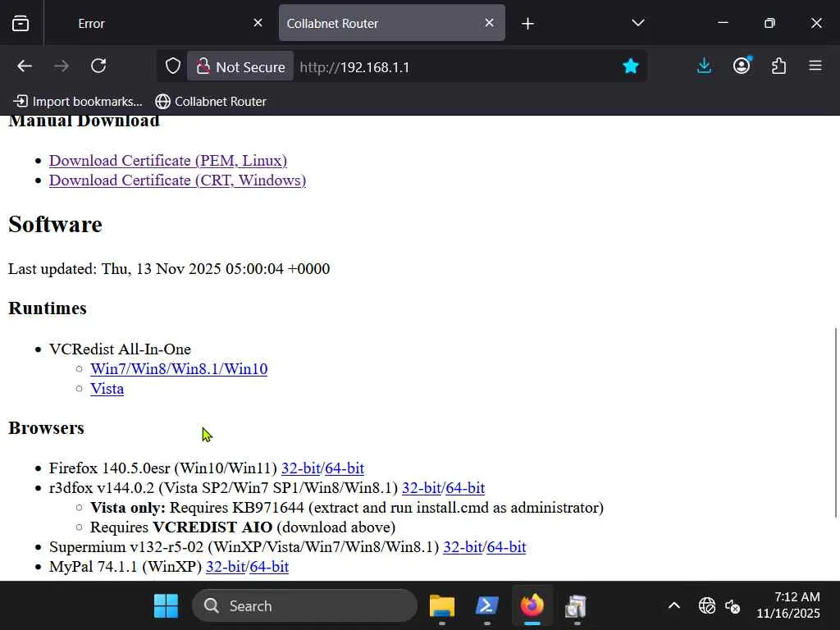This screenshot has height=630, width=840.
Task: Download MyPal 74.1.1 32-bit
Action: click(x=226, y=566)
